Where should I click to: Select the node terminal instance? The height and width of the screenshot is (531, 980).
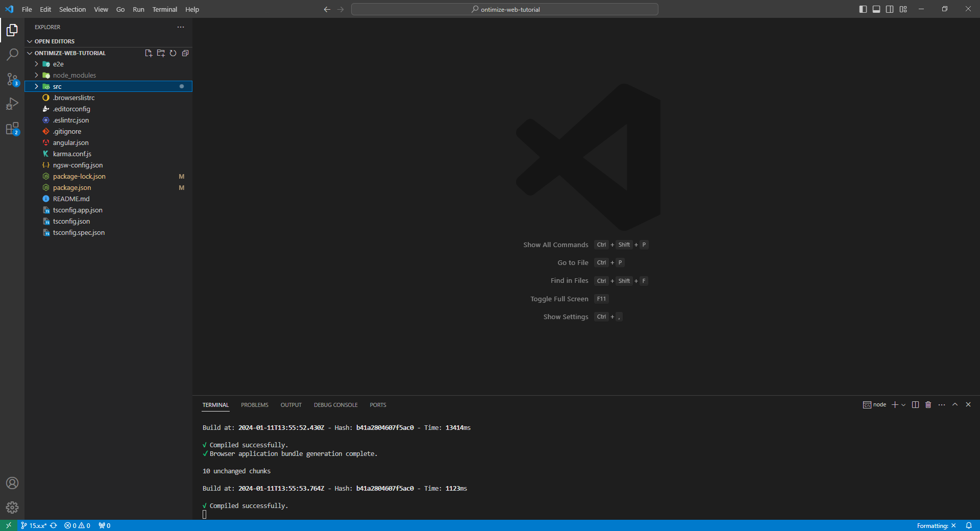(x=874, y=405)
